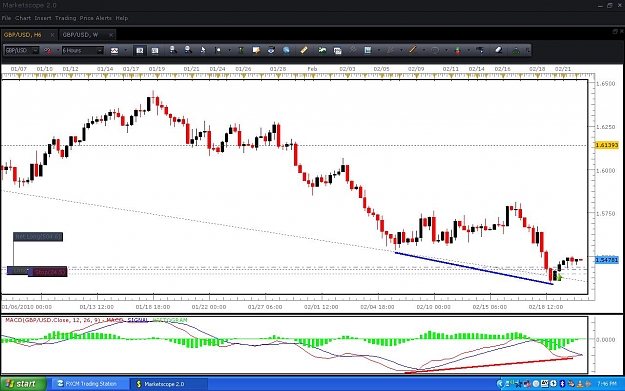Click the restore icon at the tab bar's right end
The image size is (625, 391).
pyautogui.click(x=615, y=31)
